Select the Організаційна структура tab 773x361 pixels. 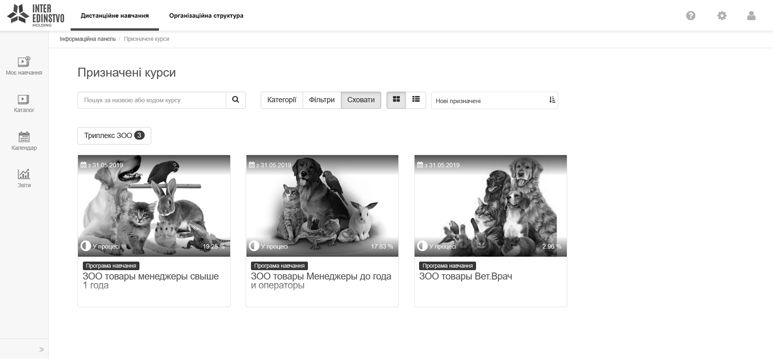pyautogui.click(x=206, y=16)
